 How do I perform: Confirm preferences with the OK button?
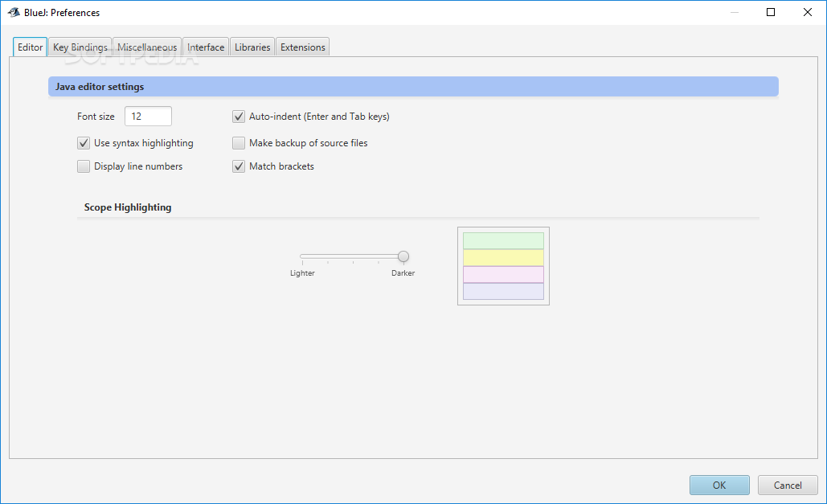click(719, 485)
